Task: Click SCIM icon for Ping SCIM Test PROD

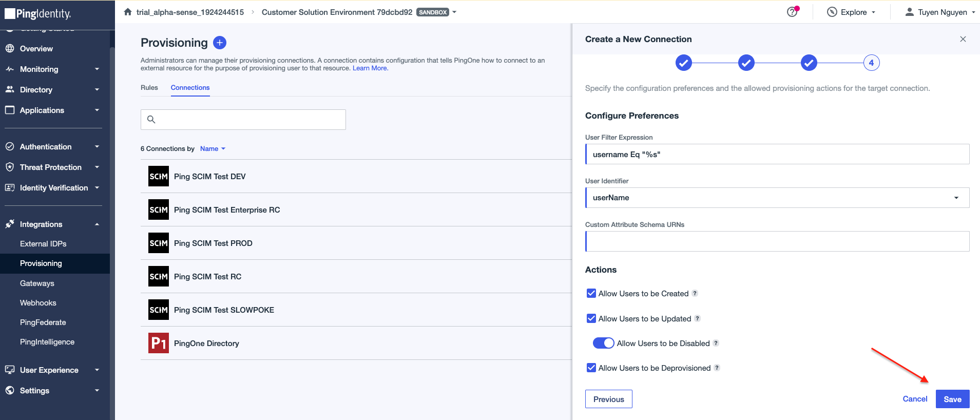Action: [x=159, y=243]
